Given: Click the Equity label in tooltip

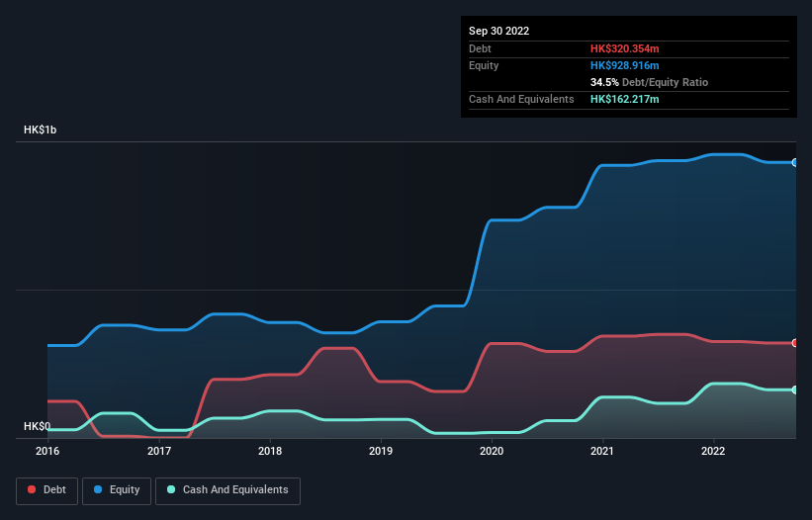Looking at the screenshot, I should click(484, 65).
